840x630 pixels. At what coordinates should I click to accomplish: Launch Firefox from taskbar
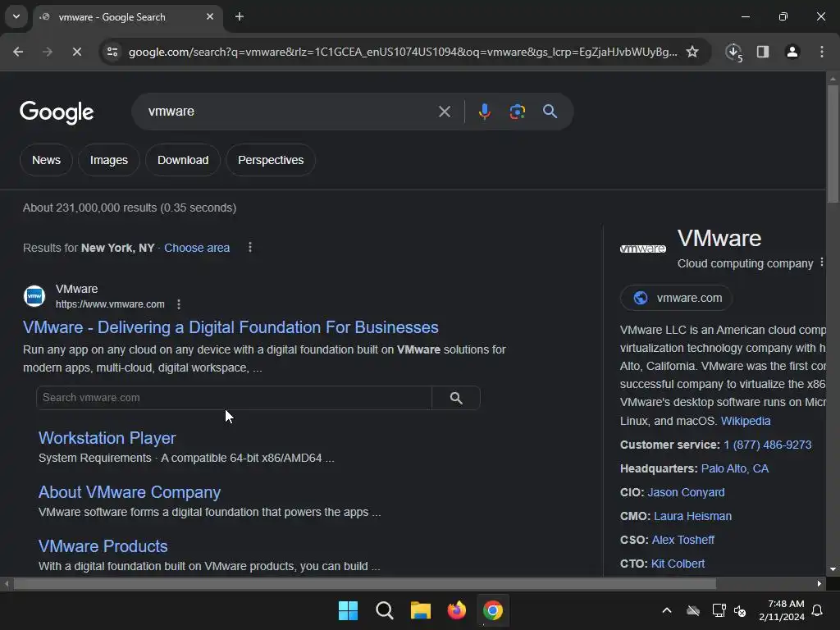456,610
